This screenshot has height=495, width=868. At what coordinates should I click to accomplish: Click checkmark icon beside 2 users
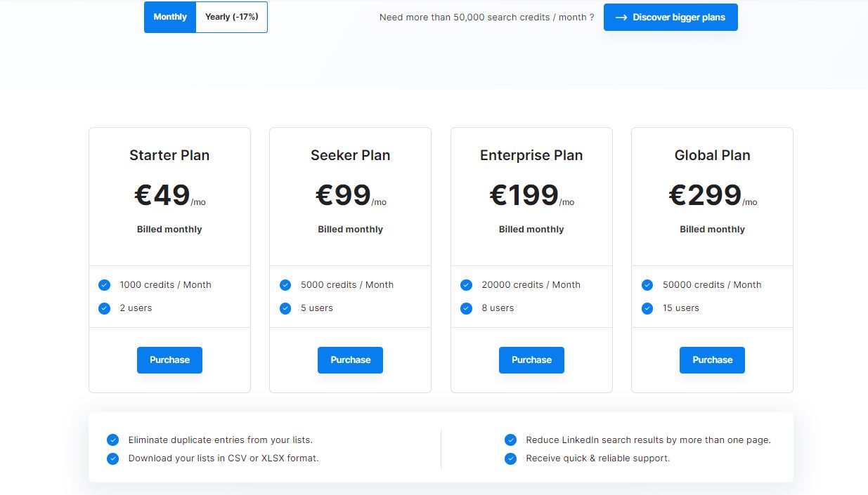[x=105, y=308]
